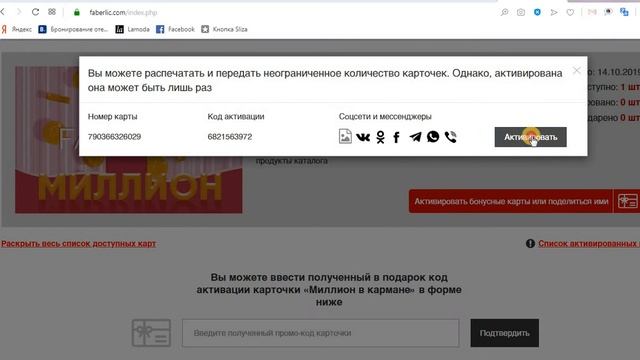Click the Номер карты label
The image size is (640, 360).
[112, 116]
